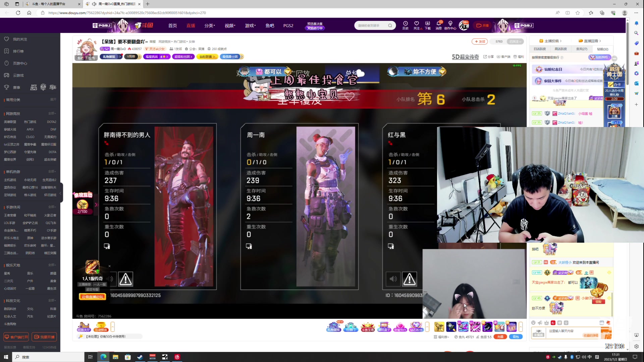644x362 pixels.
Task: Open 鱼吧 in the top nav
Action: 270,25
